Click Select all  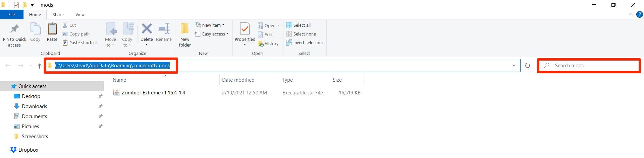coord(299,25)
